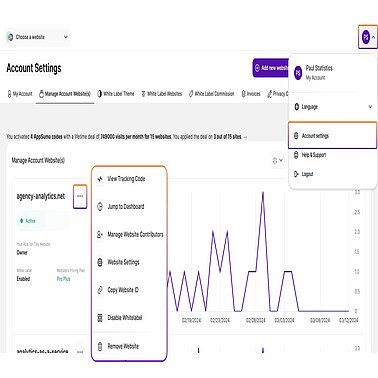Collapse the profile avatar menu

pyautogui.click(x=368, y=37)
